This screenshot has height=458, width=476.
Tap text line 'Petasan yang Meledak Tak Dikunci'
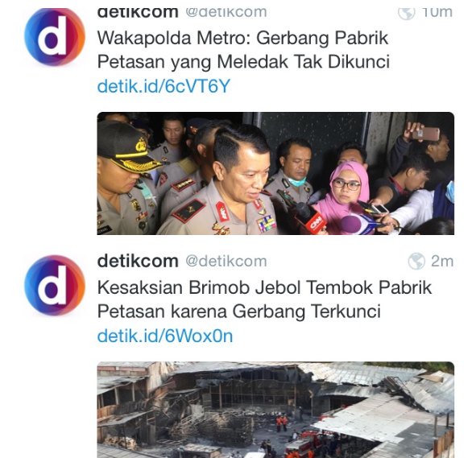pyautogui.click(x=243, y=62)
